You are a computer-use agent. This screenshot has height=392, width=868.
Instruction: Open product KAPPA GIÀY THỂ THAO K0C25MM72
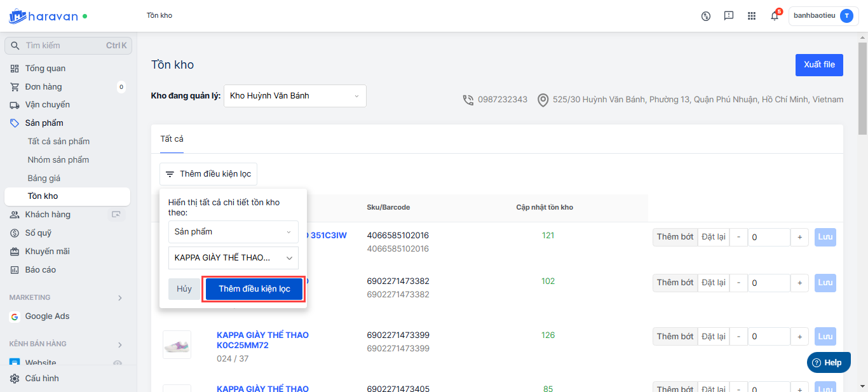click(262, 340)
